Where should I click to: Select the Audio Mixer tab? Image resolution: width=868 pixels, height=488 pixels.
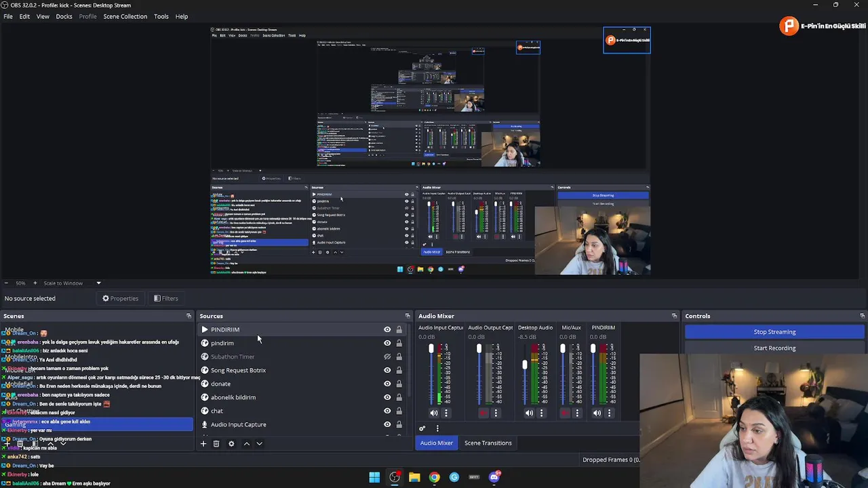click(x=436, y=443)
